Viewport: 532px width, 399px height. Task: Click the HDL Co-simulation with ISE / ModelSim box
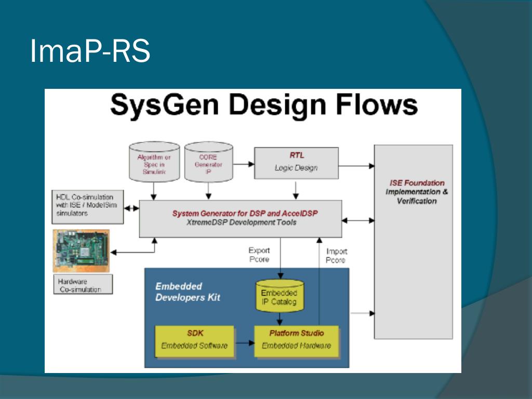(87, 207)
